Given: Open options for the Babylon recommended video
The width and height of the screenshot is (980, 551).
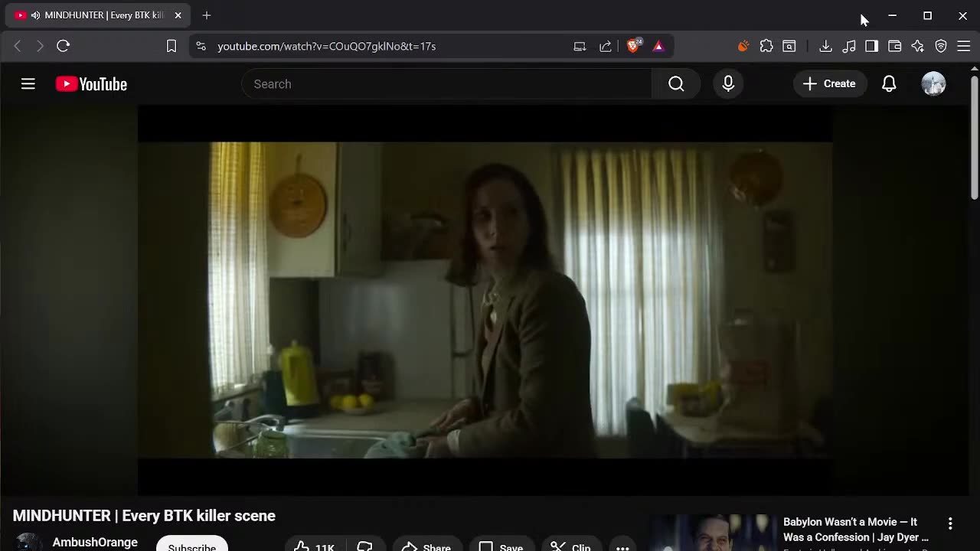Looking at the screenshot, I should pos(950,523).
